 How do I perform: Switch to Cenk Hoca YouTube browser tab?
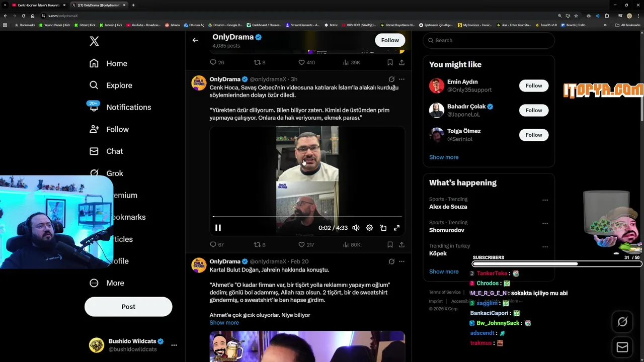coord(38,5)
